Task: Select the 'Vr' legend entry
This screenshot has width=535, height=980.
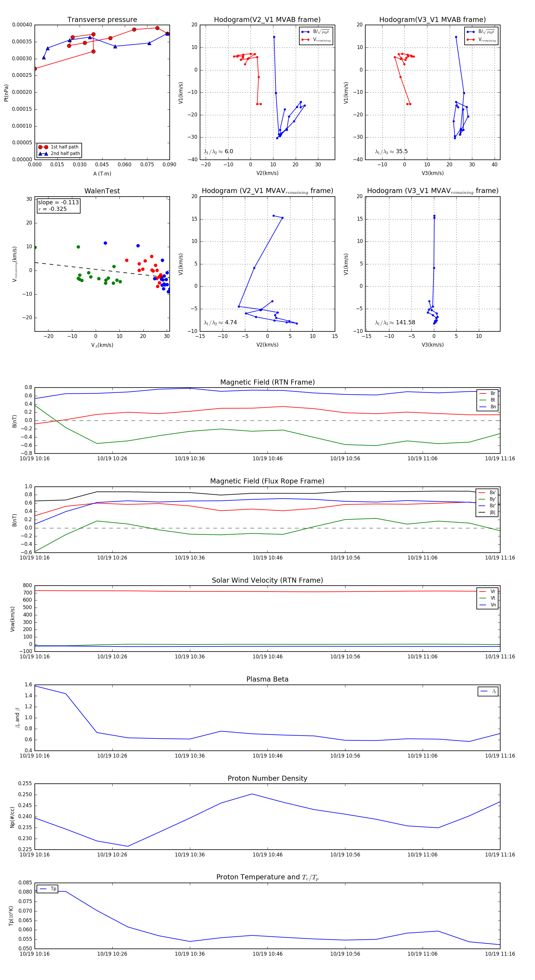Action: click(488, 592)
